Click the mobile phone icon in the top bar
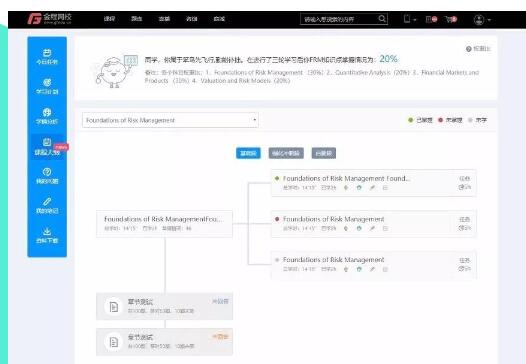The image size is (526, 364). pyautogui.click(x=407, y=19)
